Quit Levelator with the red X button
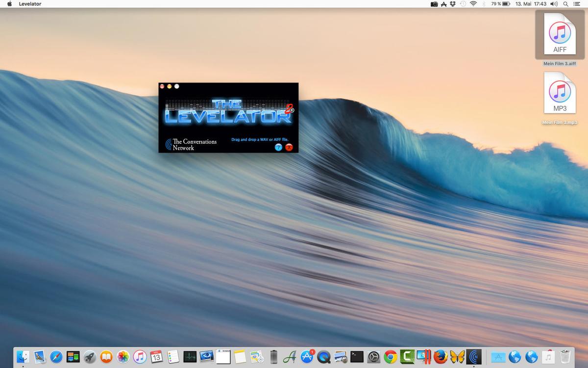588x368 pixels. [x=289, y=147]
